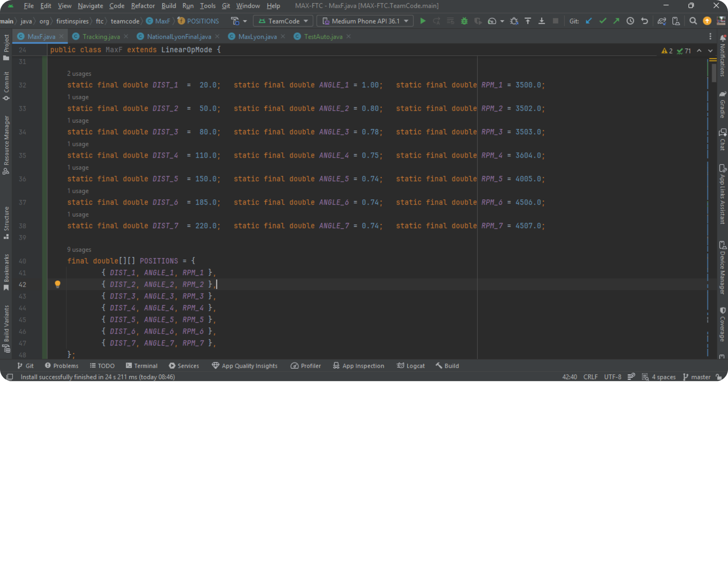The height and width of the screenshot is (582, 728).
Task: Toggle the read-only lock icon in status bar
Action: tap(719, 377)
